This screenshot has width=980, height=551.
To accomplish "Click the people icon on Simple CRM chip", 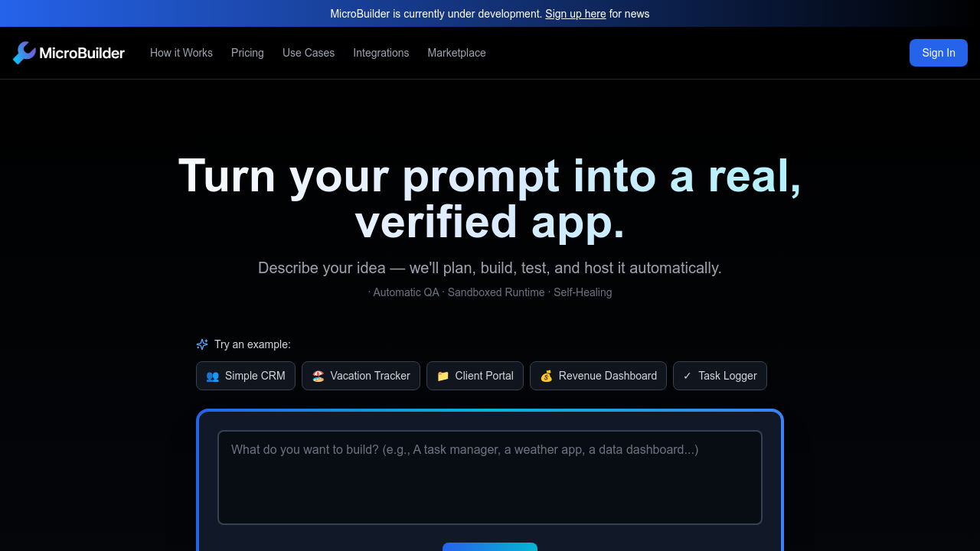I will [x=212, y=376].
